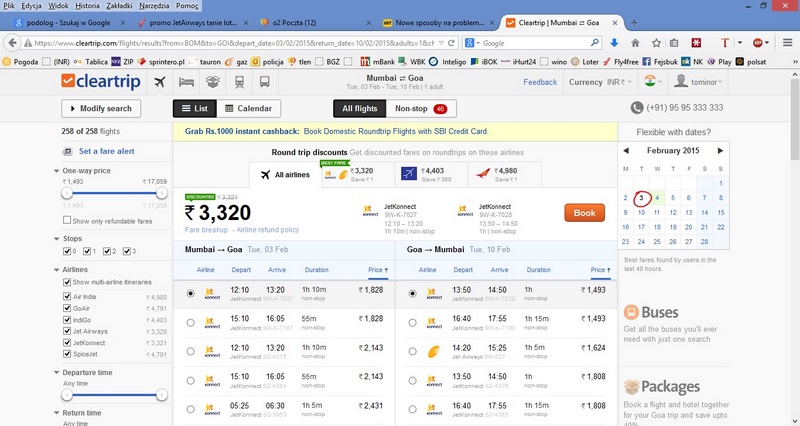
Task: Switch to the Non-stop flights tab
Action: [x=421, y=109]
